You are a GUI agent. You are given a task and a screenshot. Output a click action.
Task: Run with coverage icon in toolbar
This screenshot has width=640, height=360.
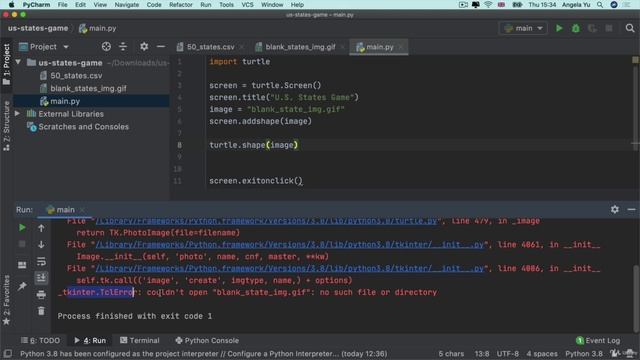pyautogui.click(x=592, y=28)
